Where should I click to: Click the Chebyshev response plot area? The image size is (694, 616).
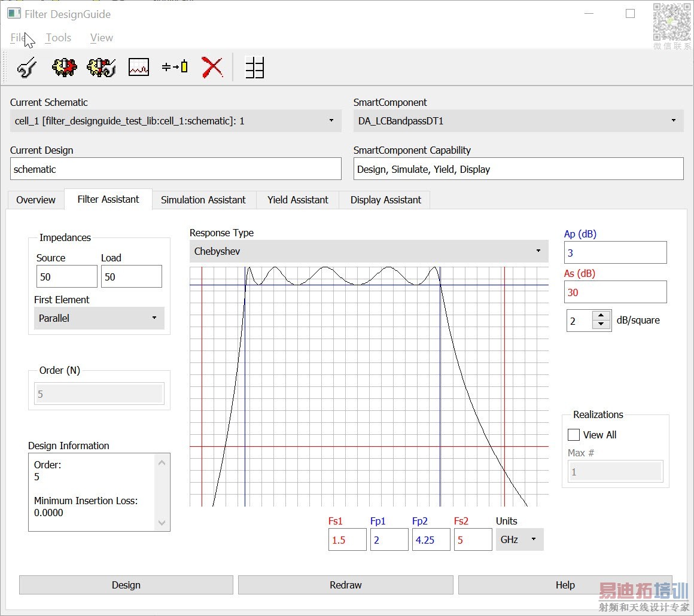369,386
